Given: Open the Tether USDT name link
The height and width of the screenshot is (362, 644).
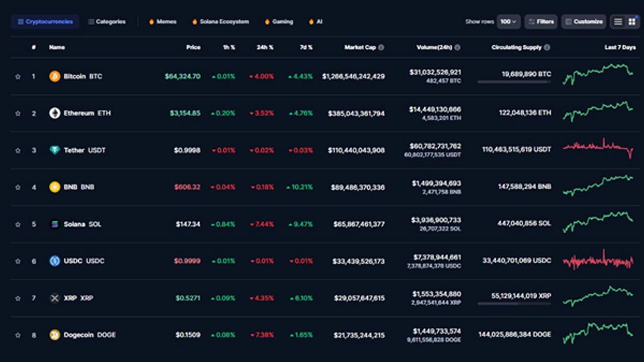Looking at the screenshot, I should [x=85, y=150].
